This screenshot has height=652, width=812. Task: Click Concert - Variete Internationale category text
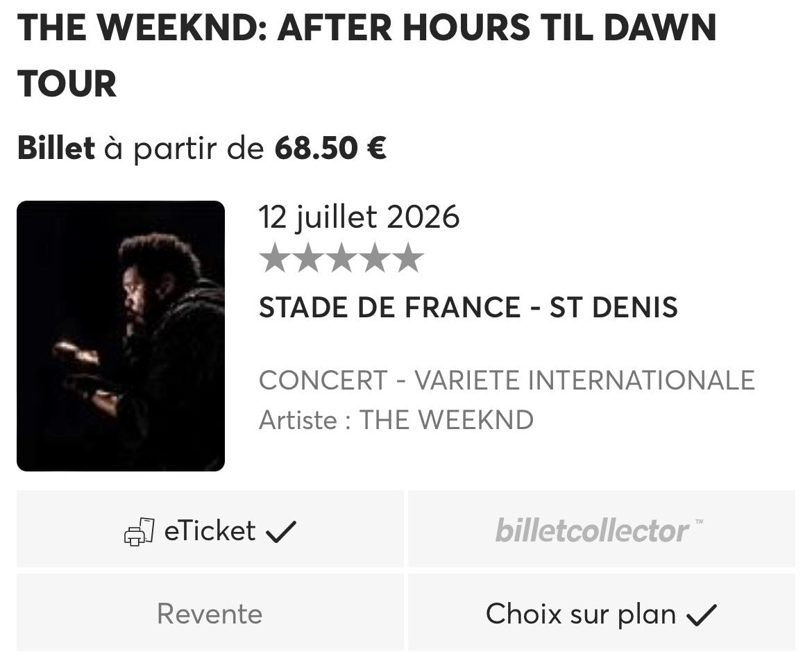tap(507, 381)
